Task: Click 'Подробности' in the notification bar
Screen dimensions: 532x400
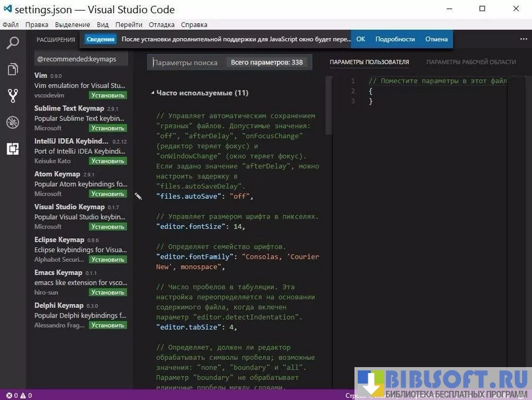Action: coord(395,39)
